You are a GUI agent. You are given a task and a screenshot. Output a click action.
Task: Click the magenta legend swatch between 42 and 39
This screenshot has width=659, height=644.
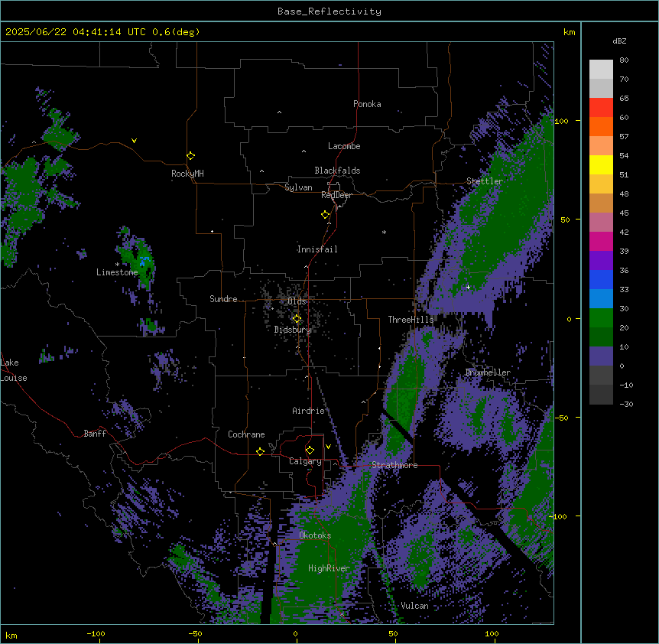pyautogui.click(x=601, y=241)
